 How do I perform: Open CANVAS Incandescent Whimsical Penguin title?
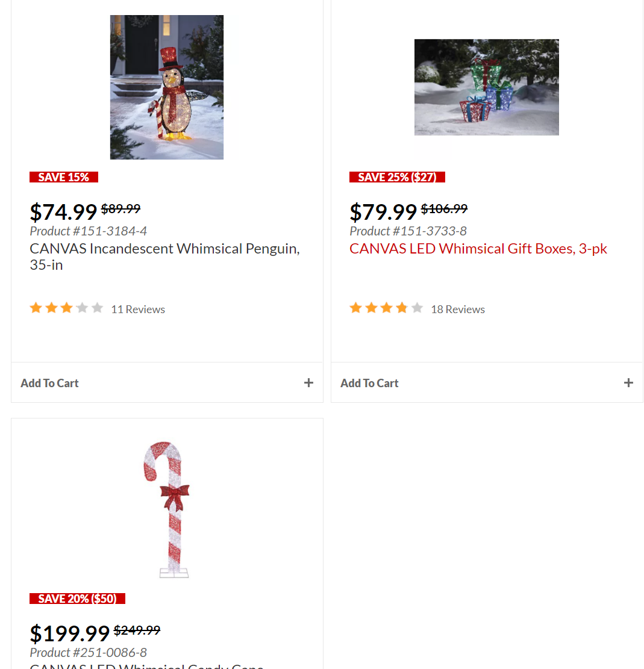coord(164,257)
